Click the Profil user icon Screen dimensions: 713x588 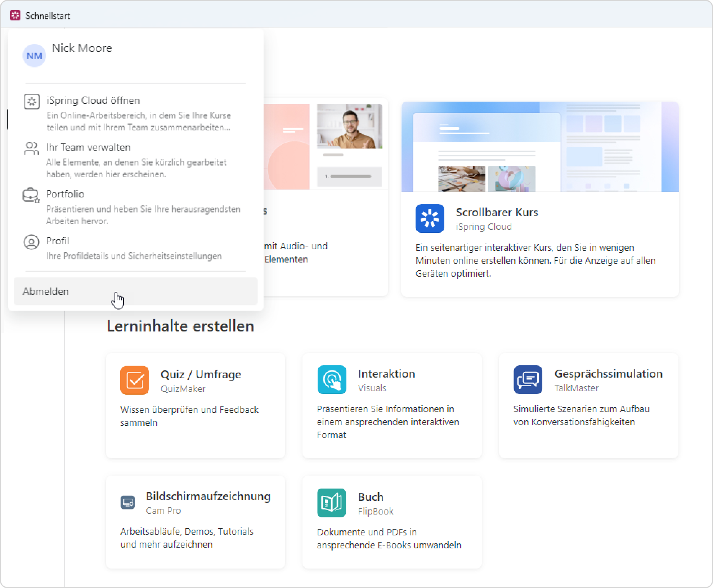coord(31,242)
